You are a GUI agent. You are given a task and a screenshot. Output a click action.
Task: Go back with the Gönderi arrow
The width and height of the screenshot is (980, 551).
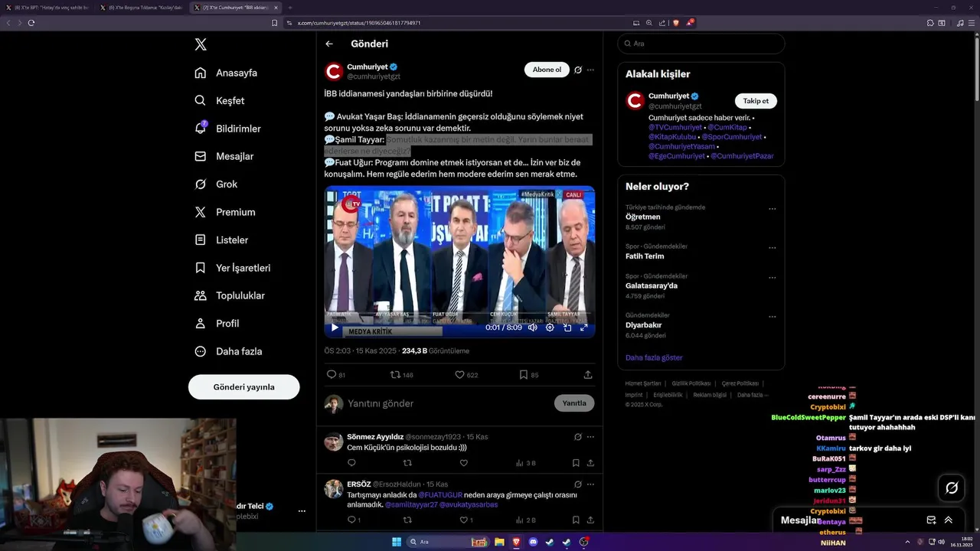coord(329,44)
